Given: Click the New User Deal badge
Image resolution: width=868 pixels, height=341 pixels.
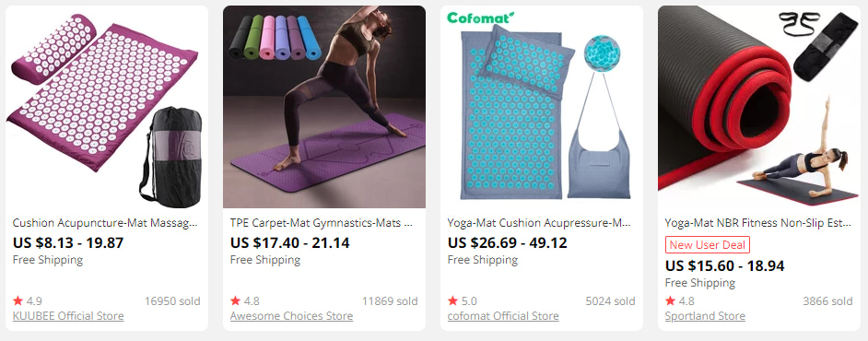Looking at the screenshot, I should pyautogui.click(x=708, y=244).
